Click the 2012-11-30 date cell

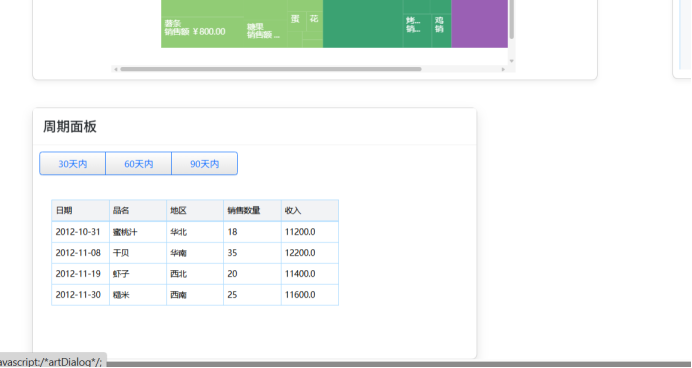80,295
